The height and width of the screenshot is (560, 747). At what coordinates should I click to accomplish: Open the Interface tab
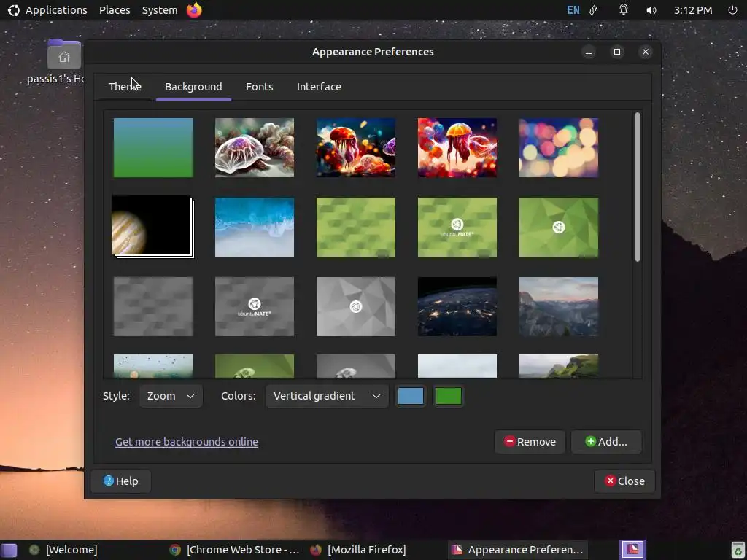tap(319, 87)
